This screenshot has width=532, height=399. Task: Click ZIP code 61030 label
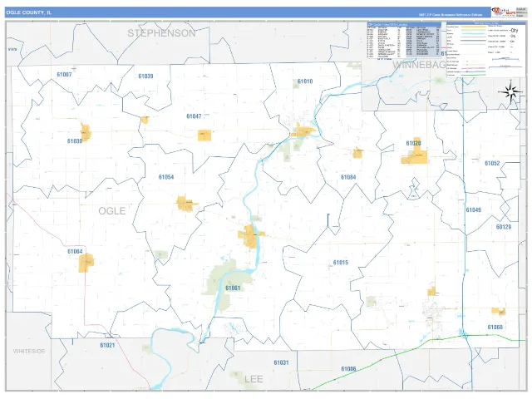75,141
